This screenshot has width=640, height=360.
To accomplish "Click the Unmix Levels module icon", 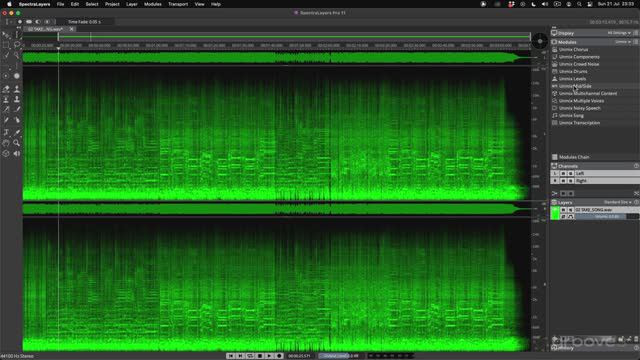I will point(555,79).
